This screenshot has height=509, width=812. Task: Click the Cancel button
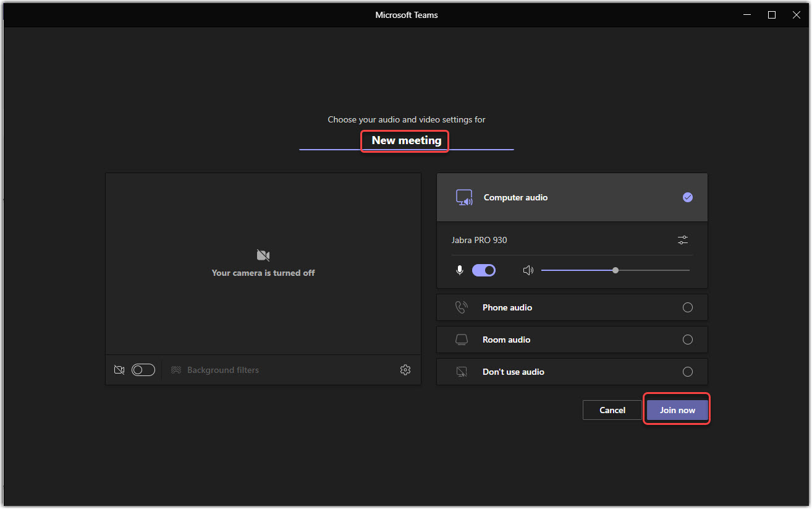612,409
